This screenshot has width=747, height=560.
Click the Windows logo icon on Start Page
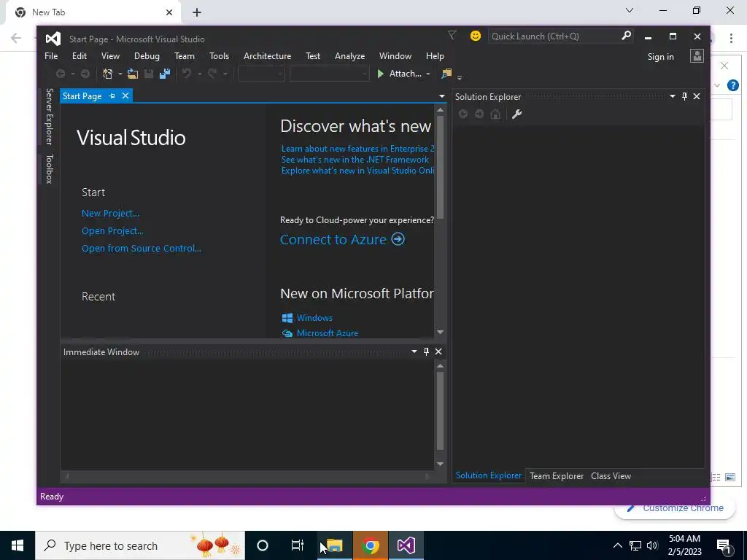pyautogui.click(x=287, y=318)
